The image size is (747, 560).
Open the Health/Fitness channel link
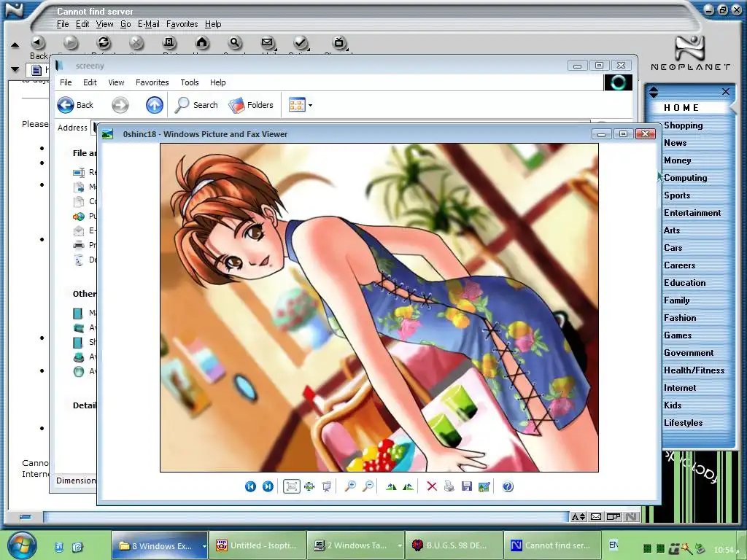(x=694, y=370)
